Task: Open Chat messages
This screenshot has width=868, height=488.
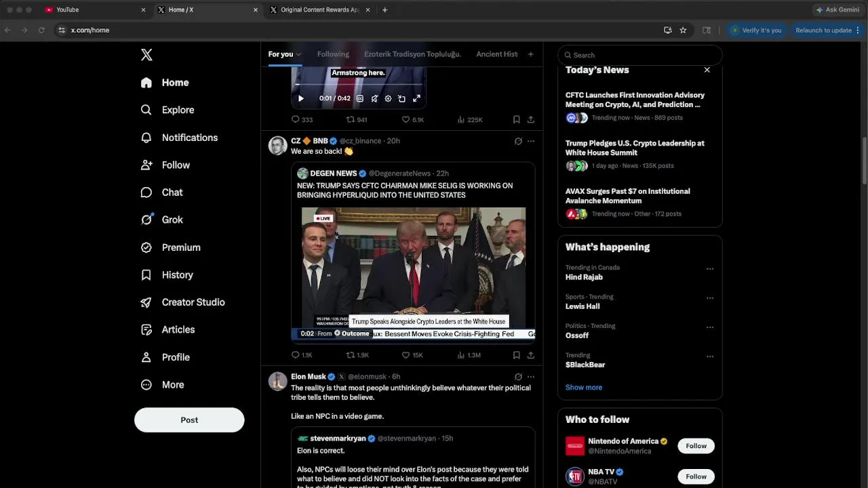Action: point(161,192)
